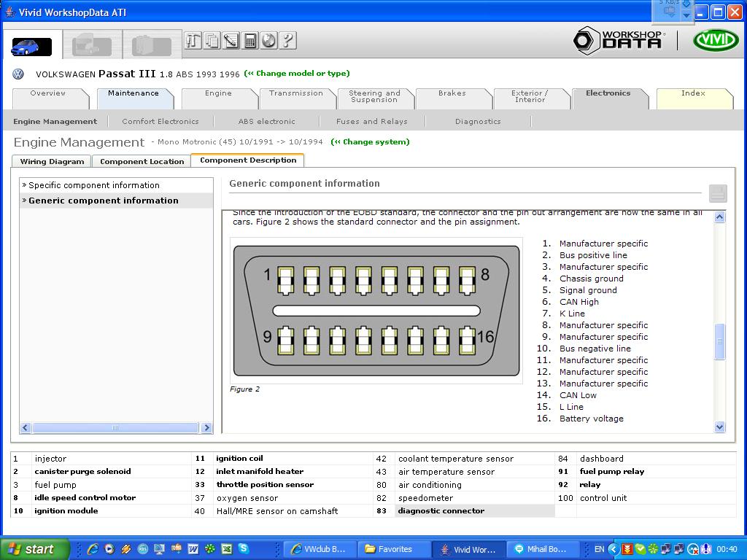747x560 pixels.
Task: Select throttle position sensor component
Action: click(265, 485)
